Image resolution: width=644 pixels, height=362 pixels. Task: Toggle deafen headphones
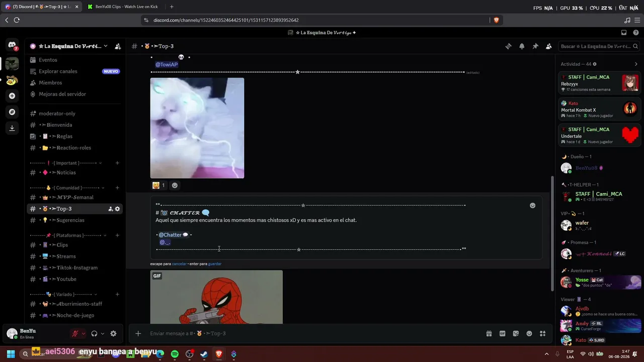pos(94,333)
